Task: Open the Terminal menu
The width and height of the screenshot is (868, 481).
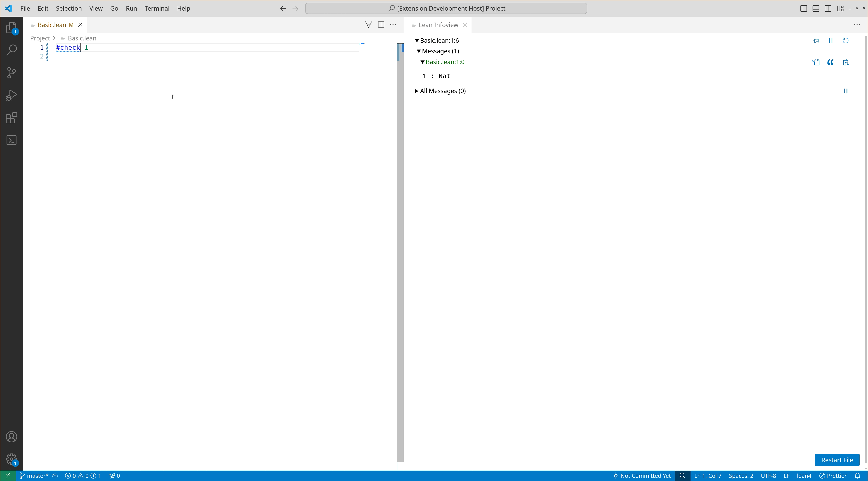Action: [x=157, y=8]
